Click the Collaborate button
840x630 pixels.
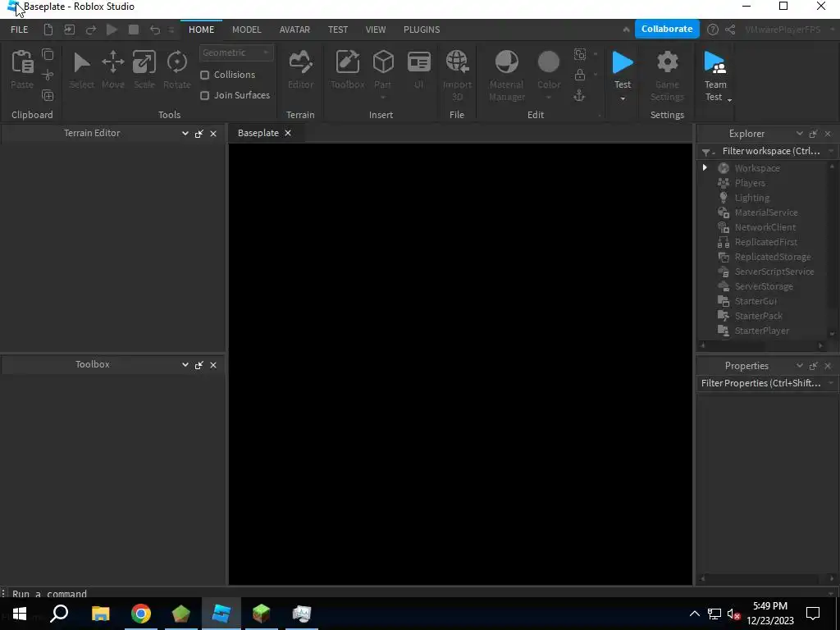(x=667, y=29)
